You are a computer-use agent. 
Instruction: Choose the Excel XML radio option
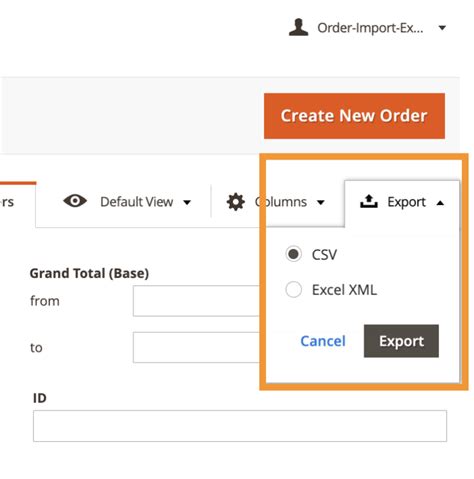[x=294, y=289]
